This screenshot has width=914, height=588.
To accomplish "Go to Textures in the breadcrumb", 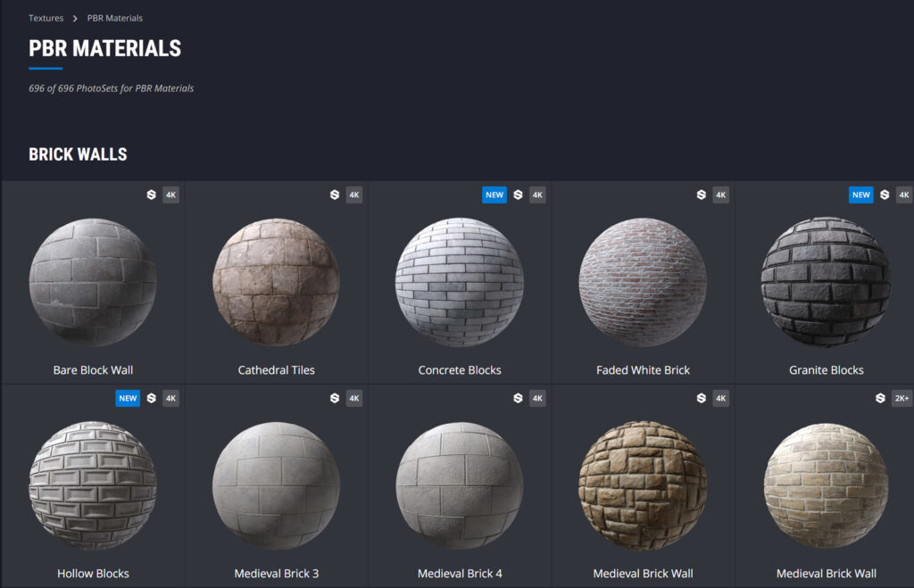I will tap(46, 18).
